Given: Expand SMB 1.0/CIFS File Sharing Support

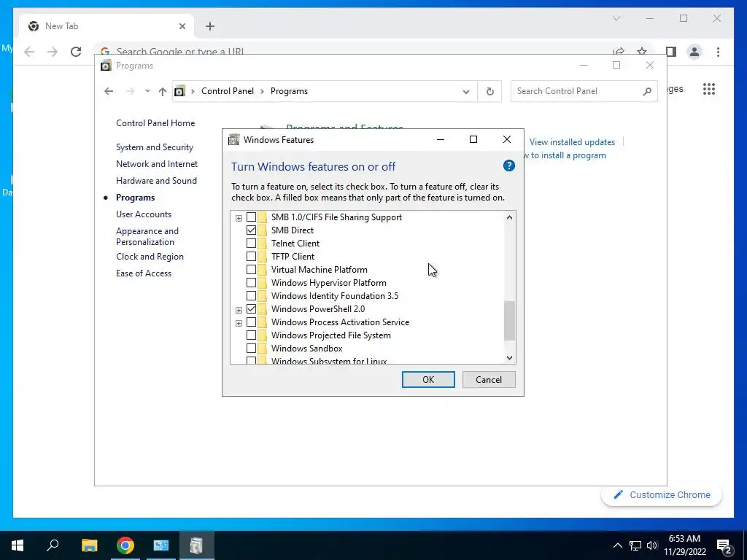Looking at the screenshot, I should click(239, 218).
